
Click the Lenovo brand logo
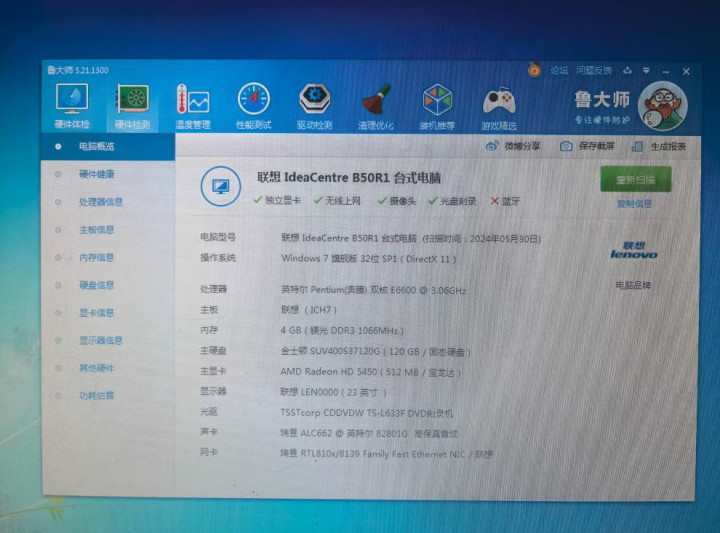point(634,250)
